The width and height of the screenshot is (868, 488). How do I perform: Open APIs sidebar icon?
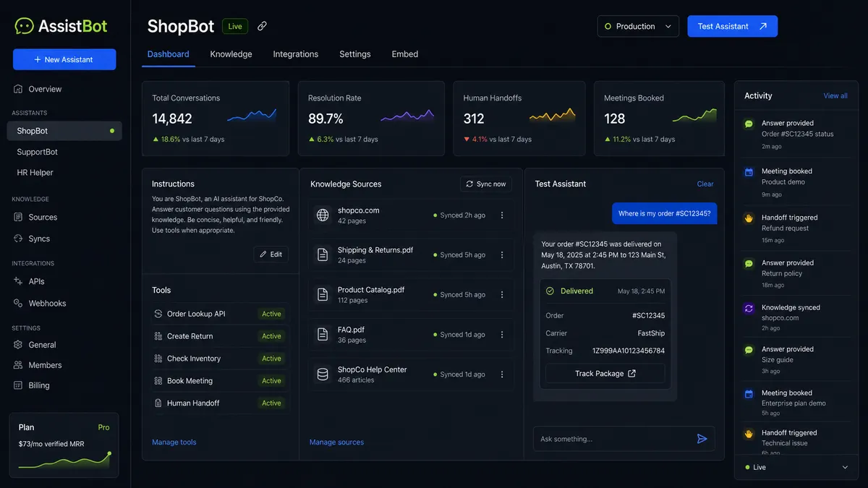19,281
